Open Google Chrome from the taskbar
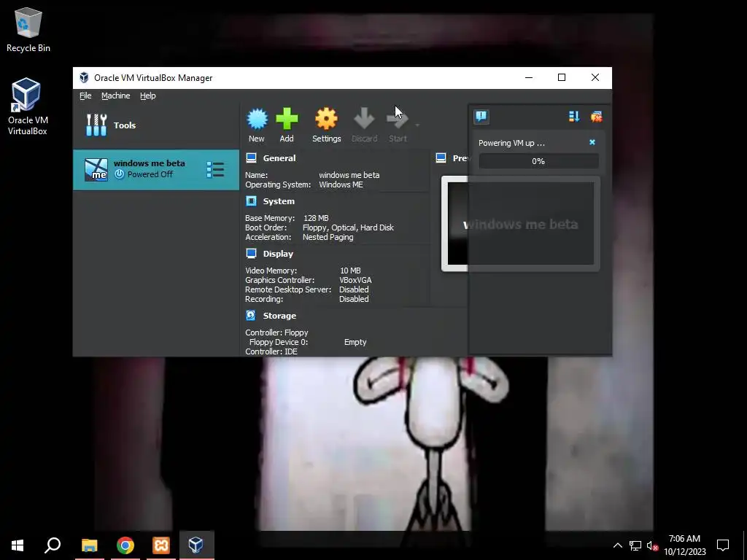The height and width of the screenshot is (560, 747). (125, 545)
